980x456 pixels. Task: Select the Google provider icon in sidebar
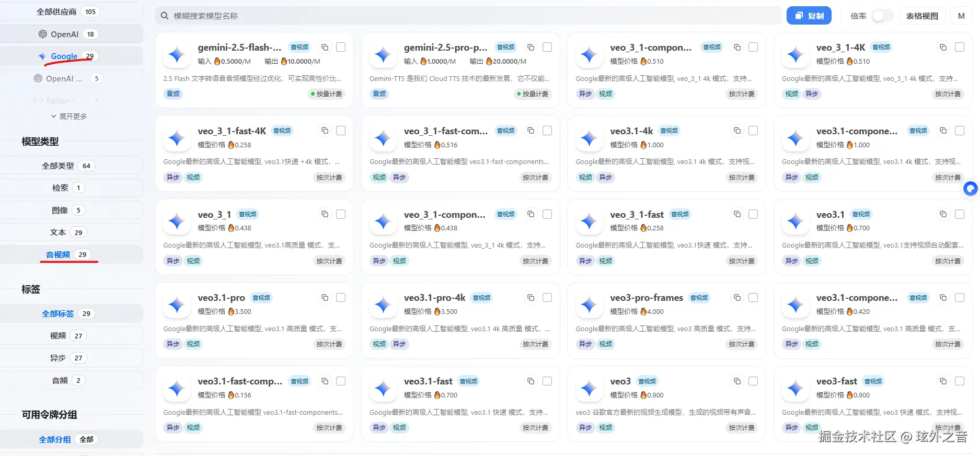[x=42, y=56]
